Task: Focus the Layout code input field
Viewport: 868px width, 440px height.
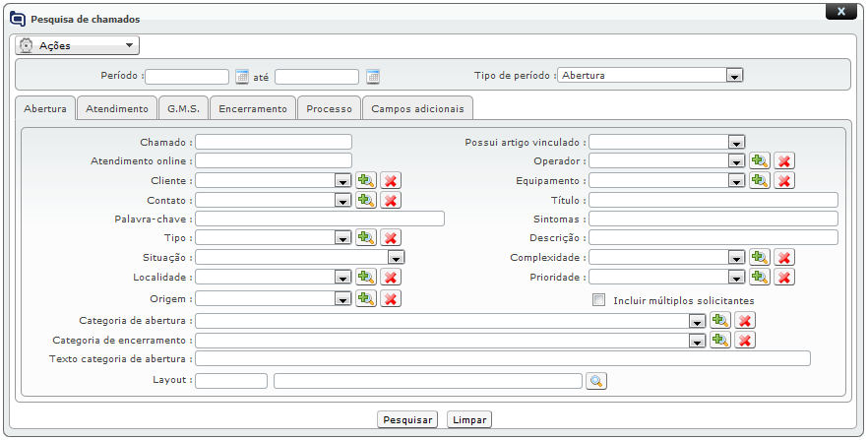Action: point(231,381)
